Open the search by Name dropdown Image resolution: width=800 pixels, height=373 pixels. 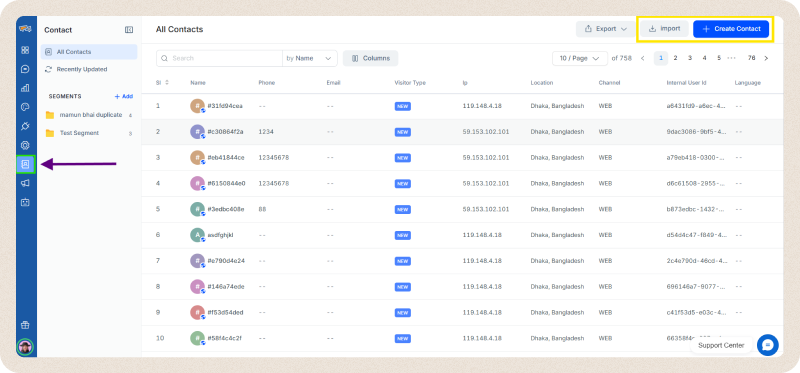point(310,58)
